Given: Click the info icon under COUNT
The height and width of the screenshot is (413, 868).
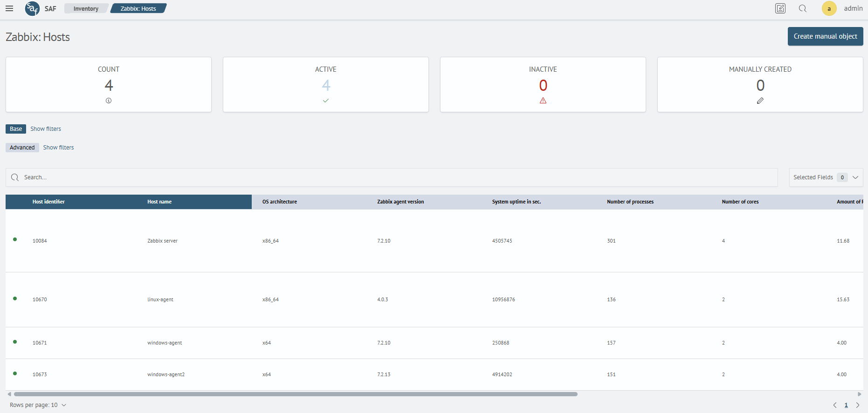Looking at the screenshot, I should (x=109, y=101).
